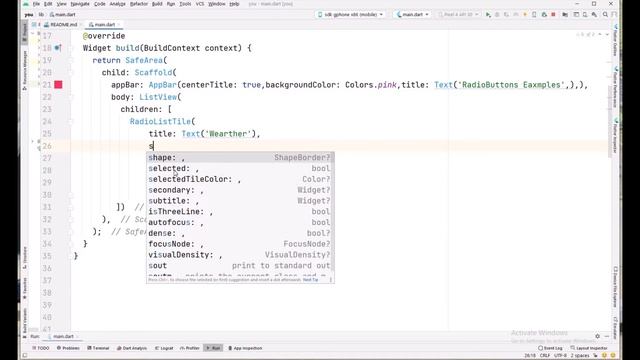This screenshot has height=360, width=640.
Task: Hide the Run panel with minimize icon
Action: coord(607,336)
